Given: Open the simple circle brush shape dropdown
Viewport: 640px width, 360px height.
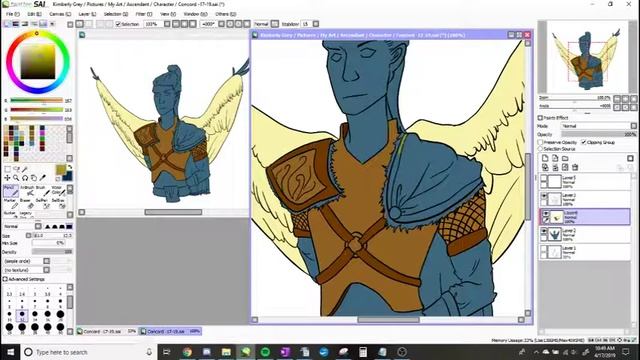Looking at the screenshot, I should [47, 261].
